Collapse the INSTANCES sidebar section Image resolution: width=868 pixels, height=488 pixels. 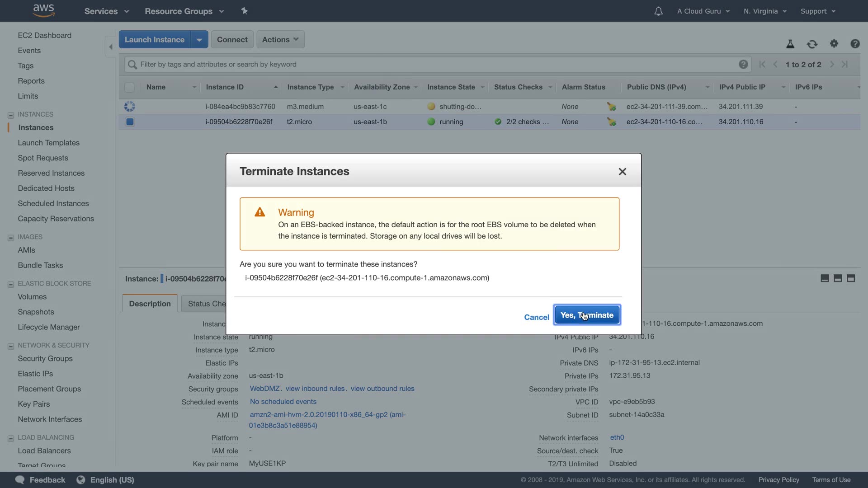pyautogui.click(x=11, y=115)
